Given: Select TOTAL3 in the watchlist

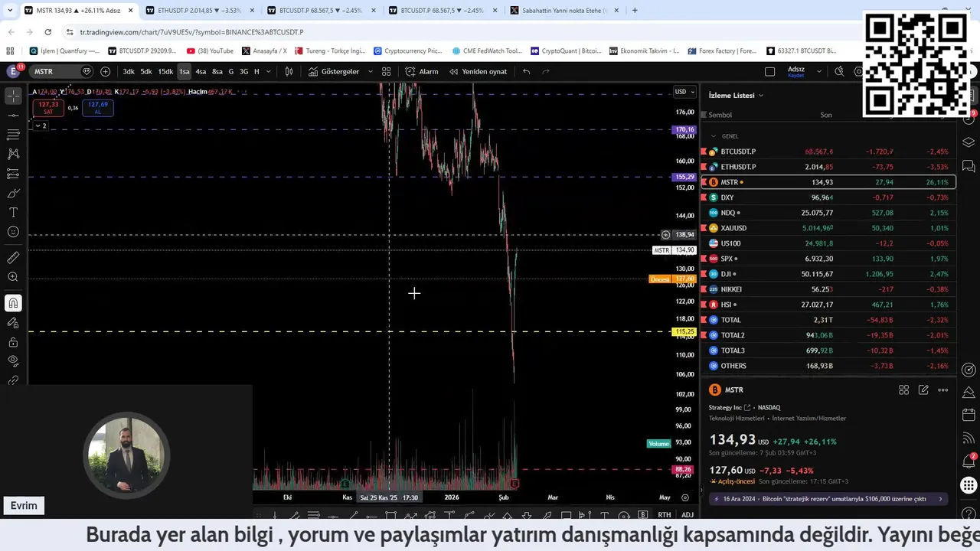Looking at the screenshot, I should [828, 350].
